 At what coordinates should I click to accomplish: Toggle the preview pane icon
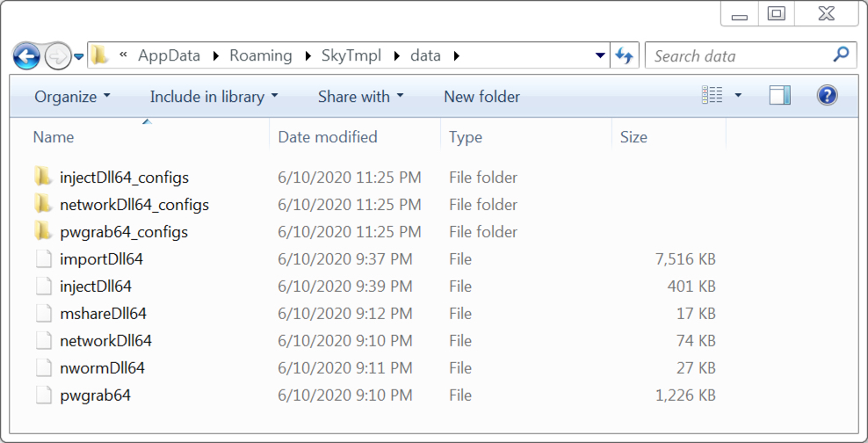[x=779, y=96]
